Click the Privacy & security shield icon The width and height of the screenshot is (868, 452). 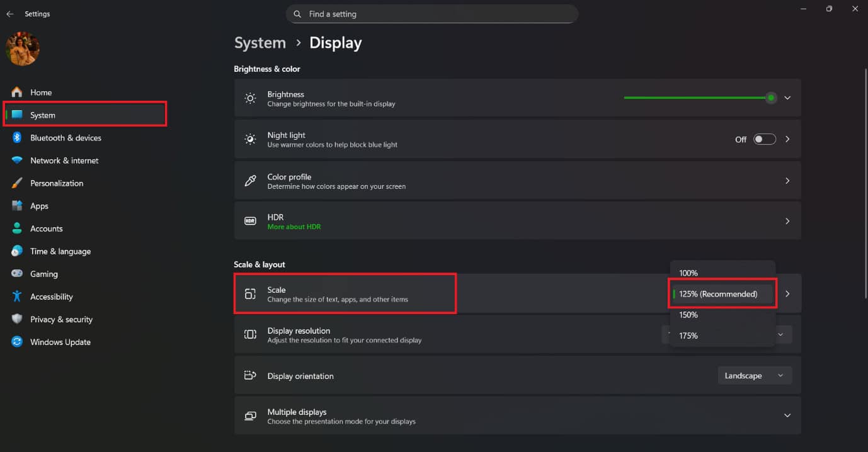point(17,319)
